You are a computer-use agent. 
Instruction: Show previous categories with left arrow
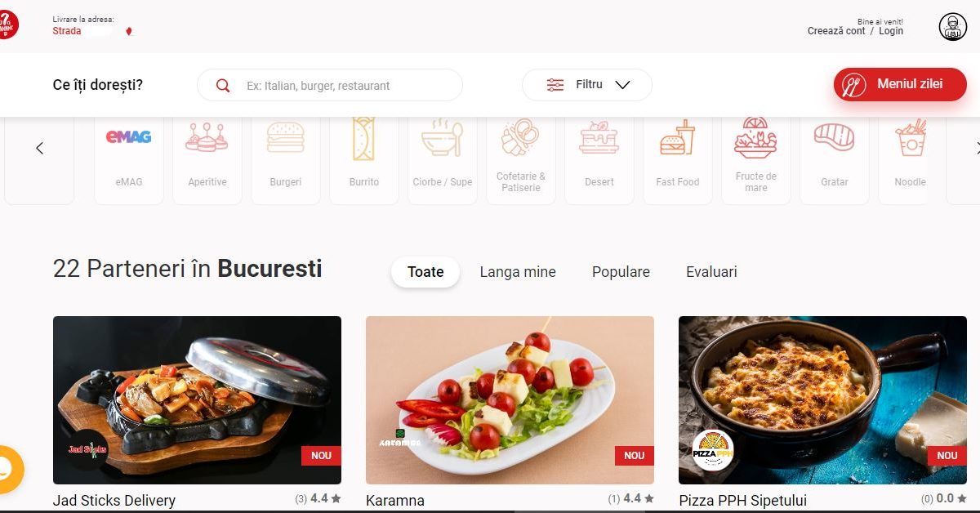coord(39,148)
